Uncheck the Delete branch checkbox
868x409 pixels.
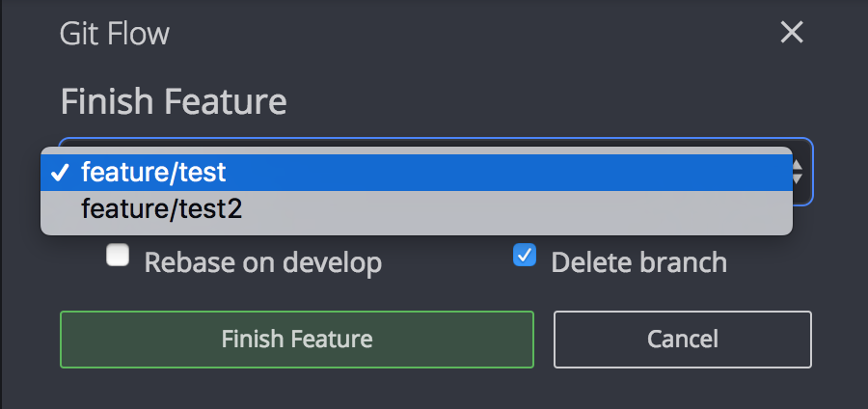coord(525,256)
